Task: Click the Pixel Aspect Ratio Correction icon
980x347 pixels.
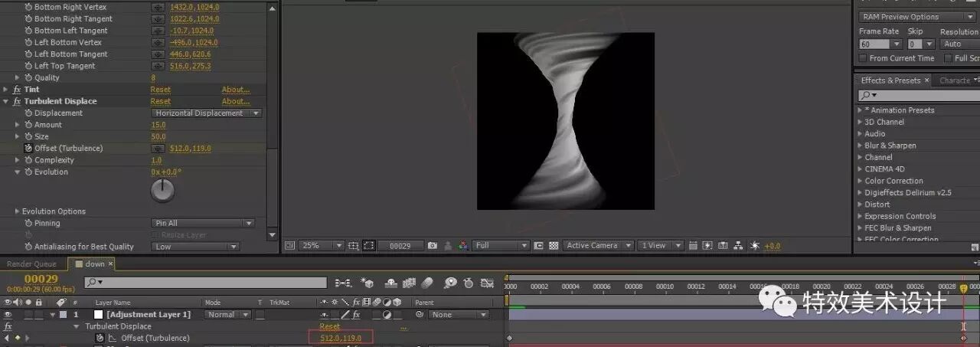Action: [x=693, y=246]
